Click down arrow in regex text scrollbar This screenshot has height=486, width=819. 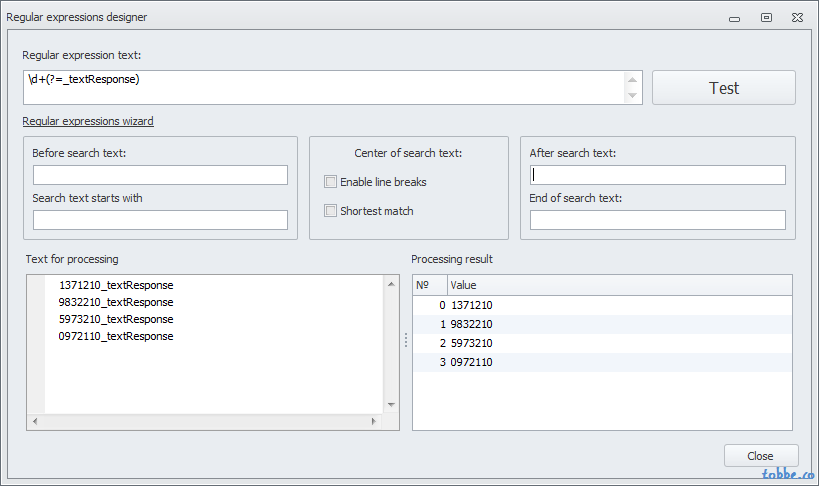coord(633,96)
